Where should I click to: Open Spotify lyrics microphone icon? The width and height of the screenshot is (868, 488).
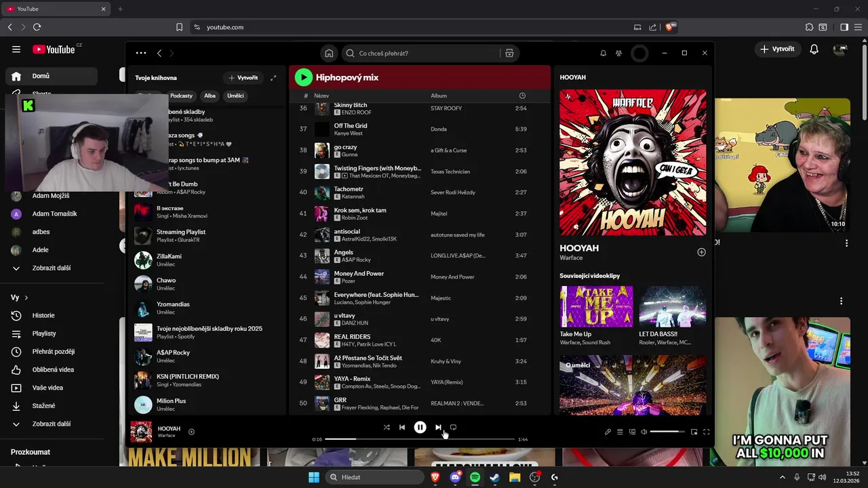(x=608, y=432)
